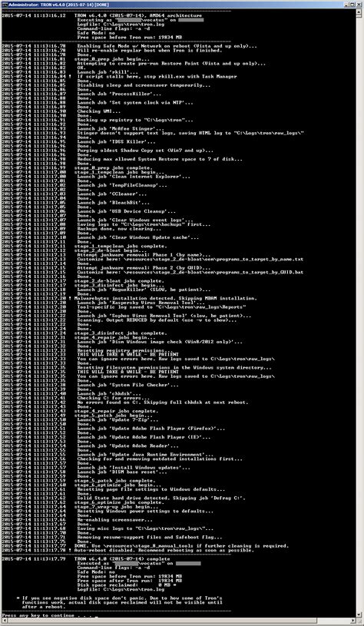Screen dimensions: 364x626
Task: Click the 'Launch job McAfee Stinger' line
Action: tap(120, 128)
